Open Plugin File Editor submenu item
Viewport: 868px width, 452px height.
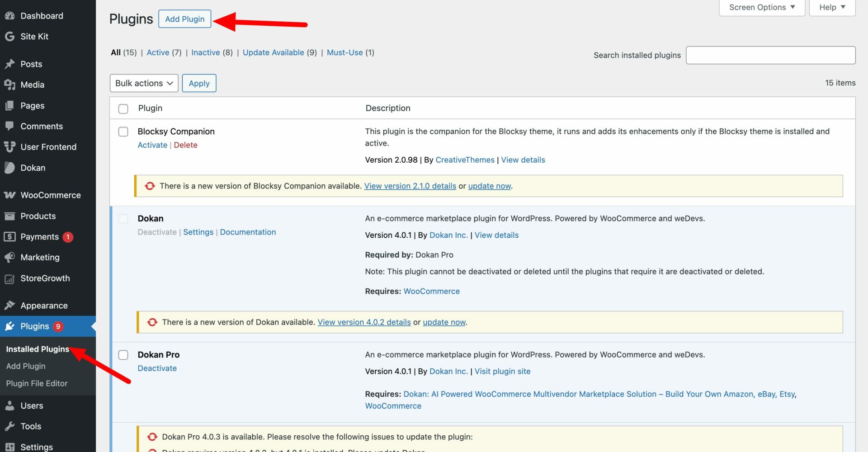point(37,383)
